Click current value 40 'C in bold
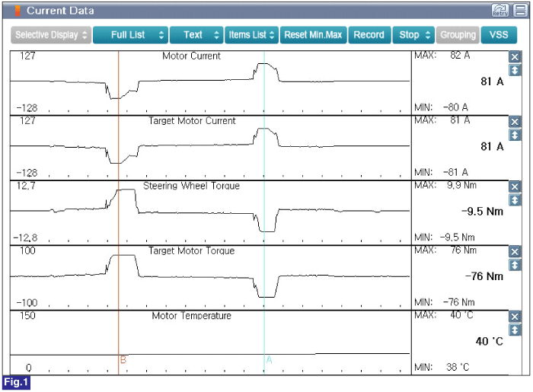Image resolution: width=533 pixels, height=392 pixels. (489, 341)
